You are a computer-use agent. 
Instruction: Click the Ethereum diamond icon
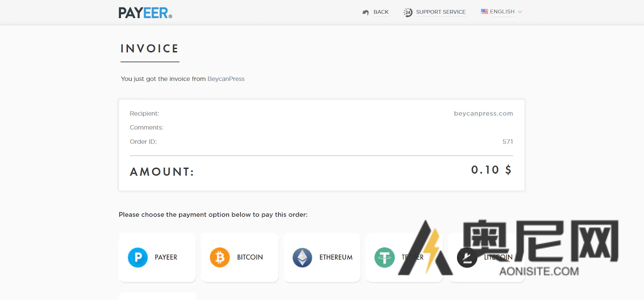pos(302,258)
